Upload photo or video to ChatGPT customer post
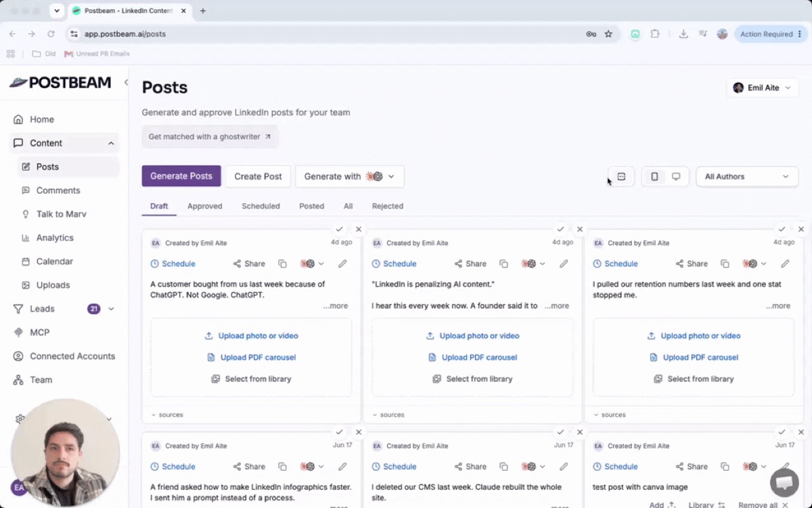 pyautogui.click(x=251, y=336)
